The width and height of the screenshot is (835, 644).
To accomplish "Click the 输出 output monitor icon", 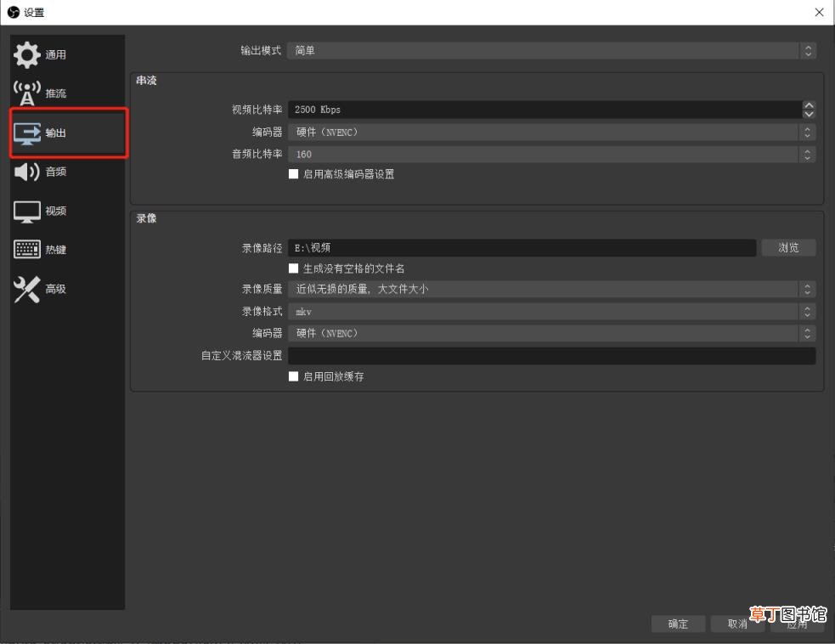I will point(26,133).
